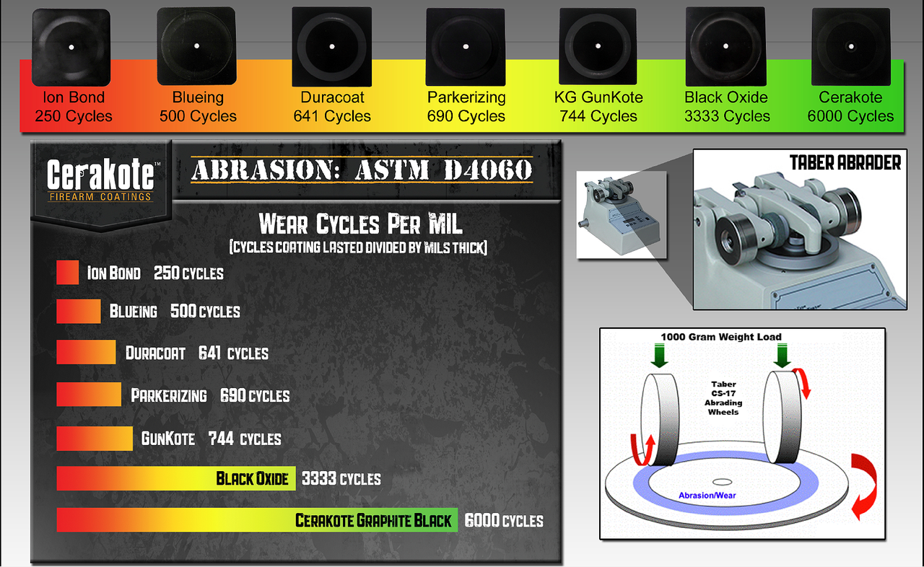This screenshot has width=924, height=567.
Task: Select the "Parkerizing" label in the bar chart
Action: pos(169,396)
